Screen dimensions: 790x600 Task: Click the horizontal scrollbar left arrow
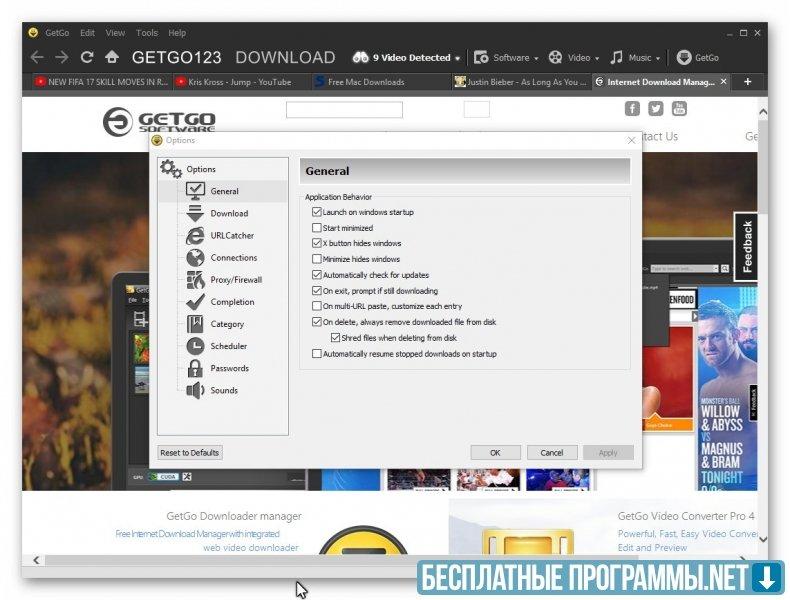pyautogui.click(x=36, y=560)
